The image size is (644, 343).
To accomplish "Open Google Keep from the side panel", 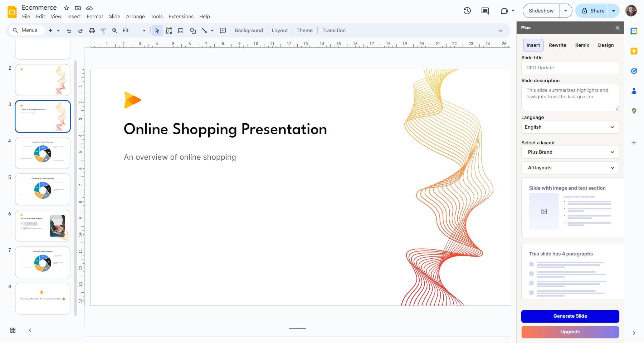I will pyautogui.click(x=634, y=51).
